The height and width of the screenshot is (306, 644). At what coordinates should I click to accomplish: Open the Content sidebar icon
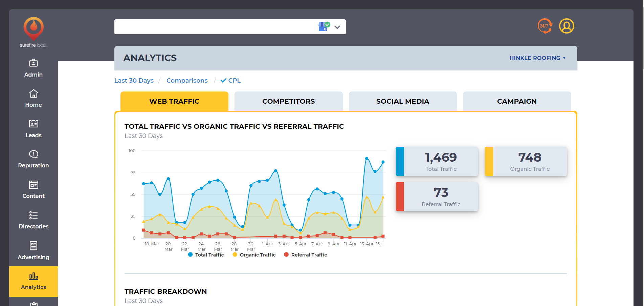point(34,185)
